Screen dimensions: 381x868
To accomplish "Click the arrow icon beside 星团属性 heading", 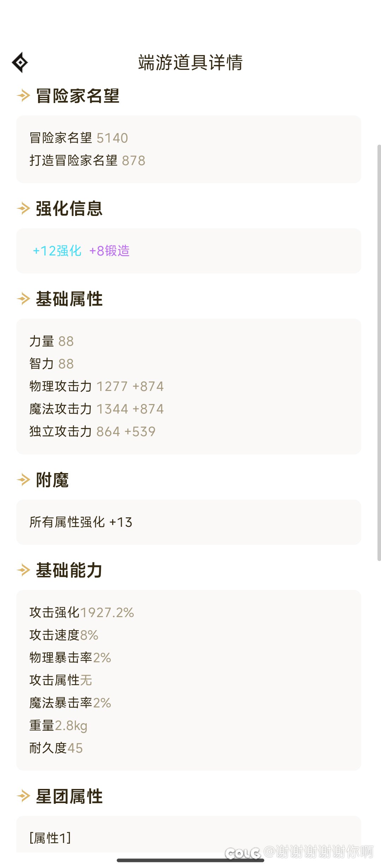I will (23, 796).
